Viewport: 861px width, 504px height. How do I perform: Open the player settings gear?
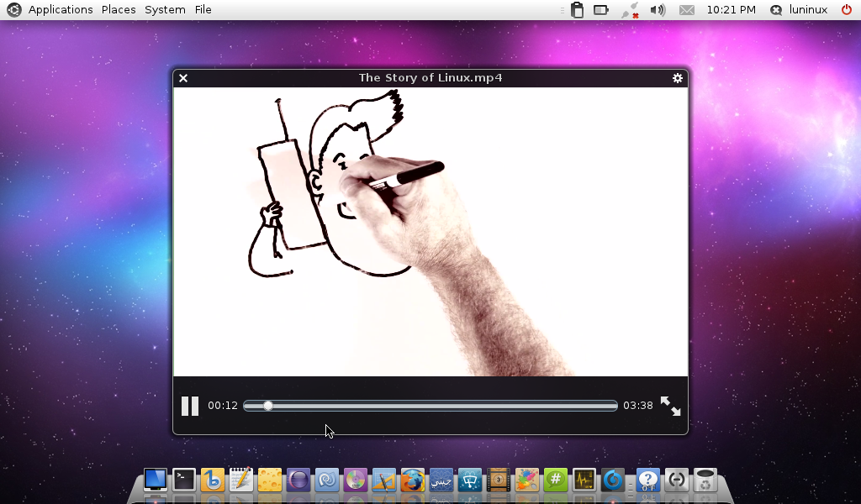click(x=678, y=78)
